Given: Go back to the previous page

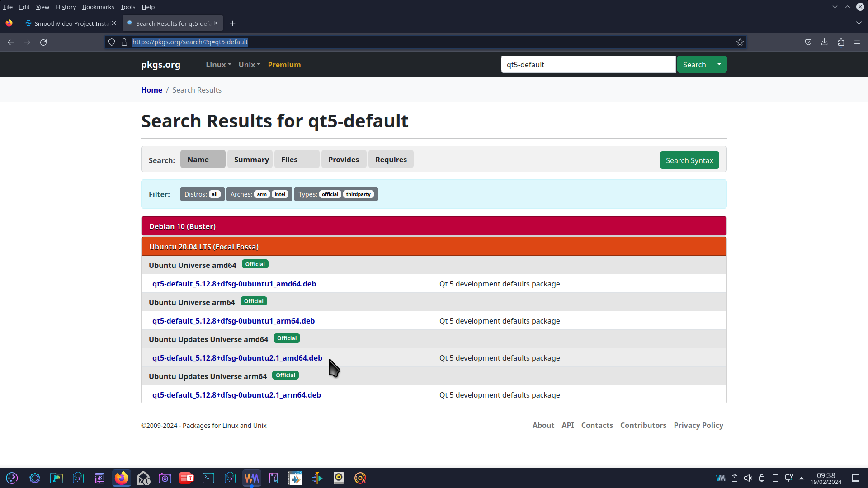Looking at the screenshot, I should coord(11,42).
